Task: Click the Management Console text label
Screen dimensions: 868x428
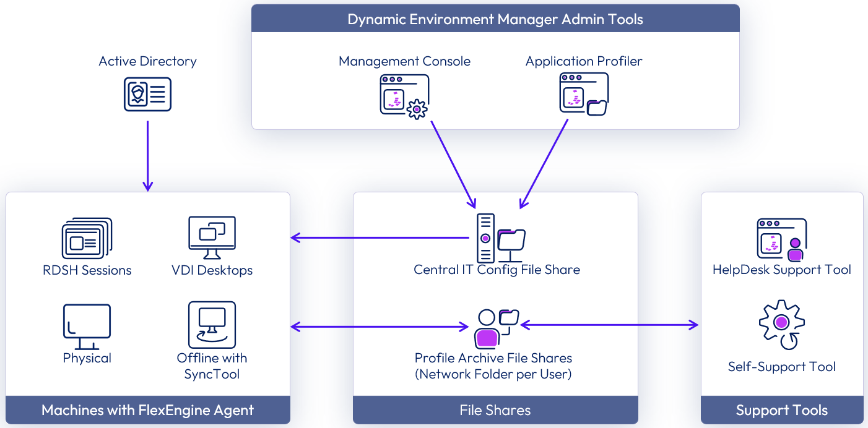Action: tap(404, 61)
